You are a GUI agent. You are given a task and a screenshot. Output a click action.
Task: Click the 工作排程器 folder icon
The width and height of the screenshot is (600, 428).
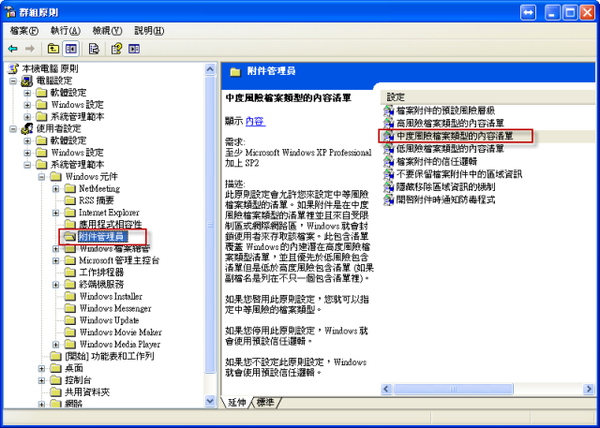70,272
